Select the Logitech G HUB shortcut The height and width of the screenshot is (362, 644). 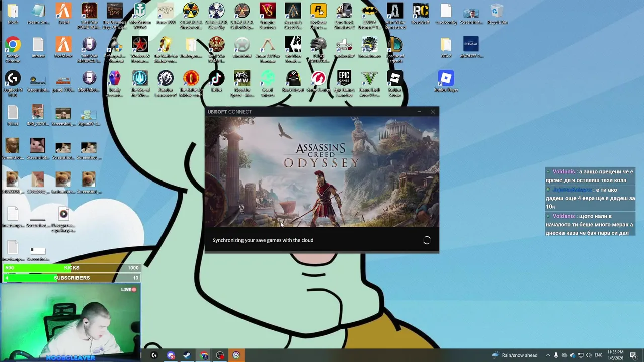[13, 84]
